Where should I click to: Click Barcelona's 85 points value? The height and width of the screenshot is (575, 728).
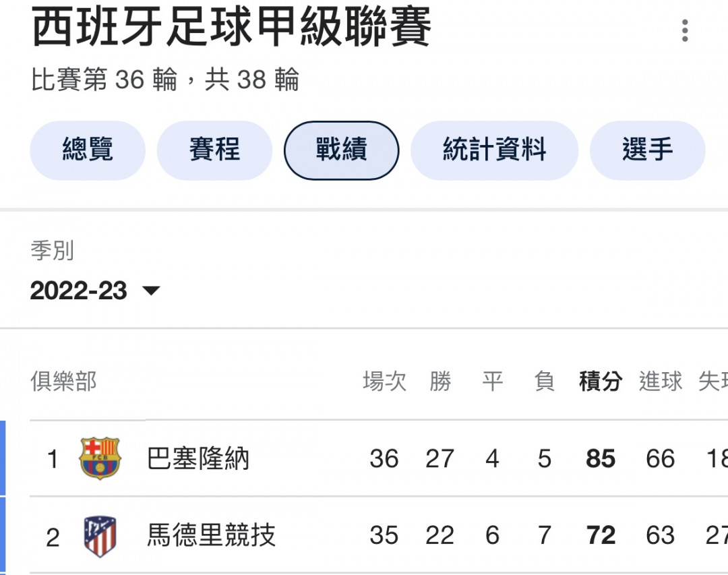(601, 459)
